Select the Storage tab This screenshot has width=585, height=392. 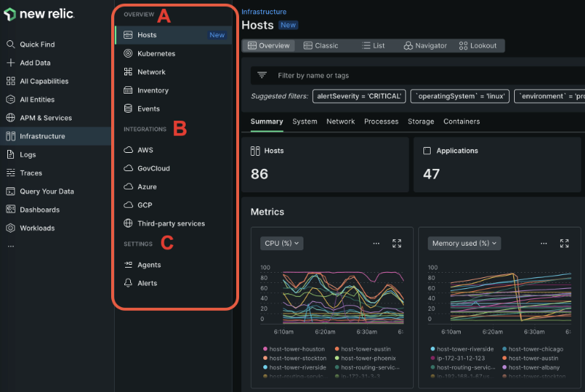click(420, 121)
